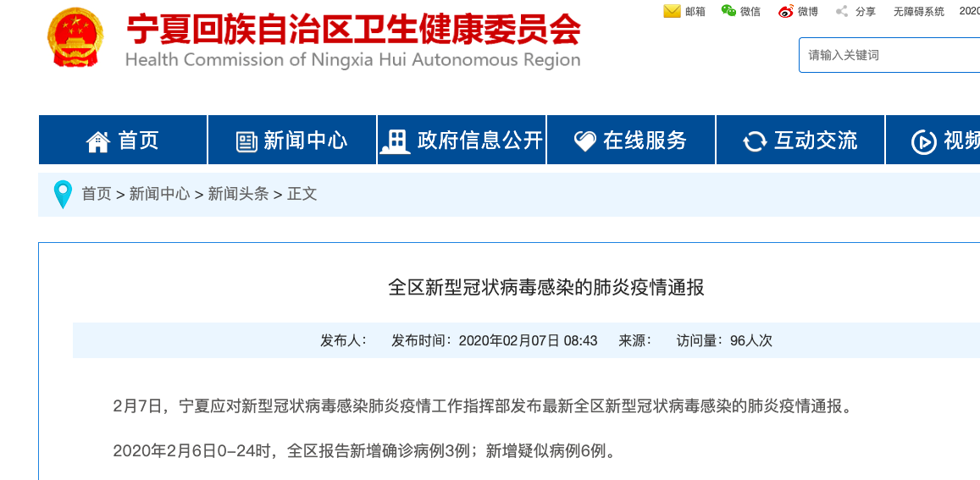Image resolution: width=980 pixels, height=480 pixels.
Task: Click the building icon for 政府信息公开
Action: coord(394,141)
